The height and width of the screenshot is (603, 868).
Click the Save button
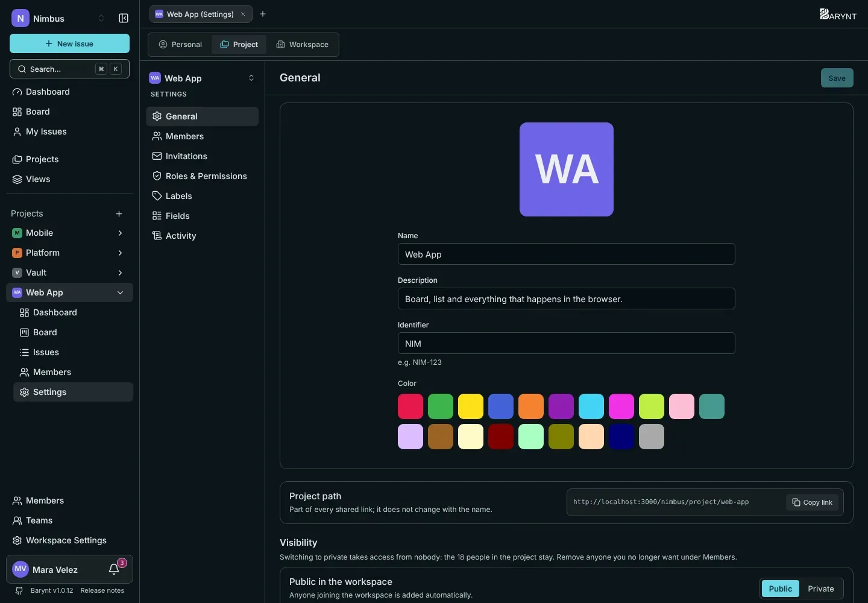837,78
